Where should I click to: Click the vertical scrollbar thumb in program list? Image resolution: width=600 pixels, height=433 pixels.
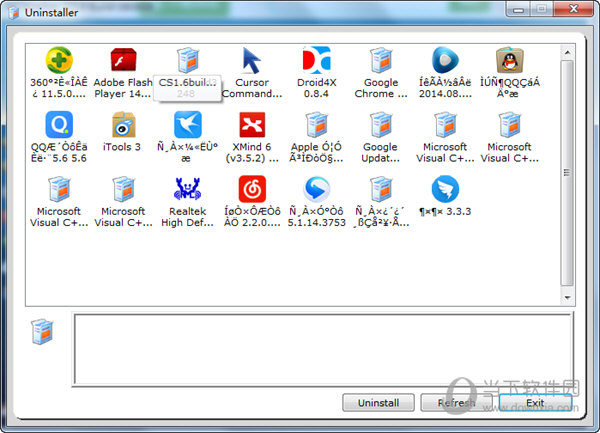[567, 173]
